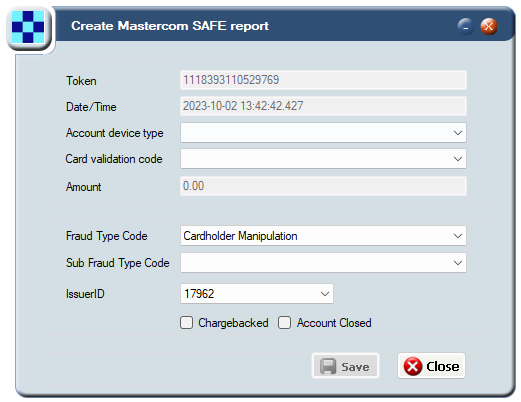Click the Save button text

coord(355,367)
